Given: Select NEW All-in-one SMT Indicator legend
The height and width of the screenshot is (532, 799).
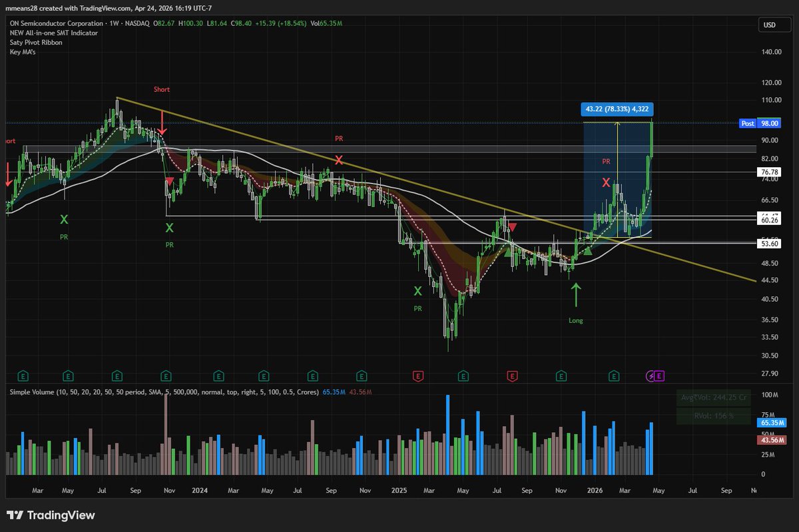Looking at the screenshot, I should (53, 33).
